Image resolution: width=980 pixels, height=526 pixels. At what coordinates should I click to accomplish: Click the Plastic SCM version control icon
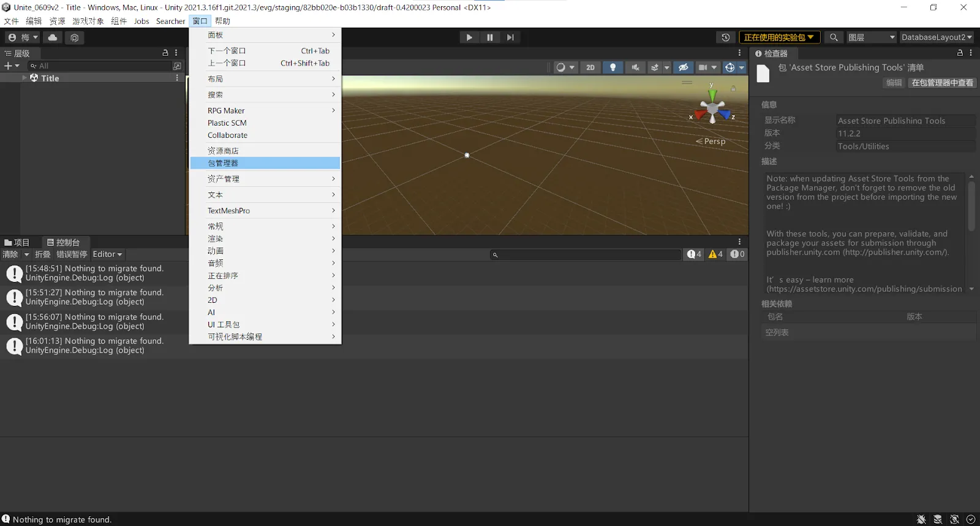pyautogui.click(x=74, y=37)
